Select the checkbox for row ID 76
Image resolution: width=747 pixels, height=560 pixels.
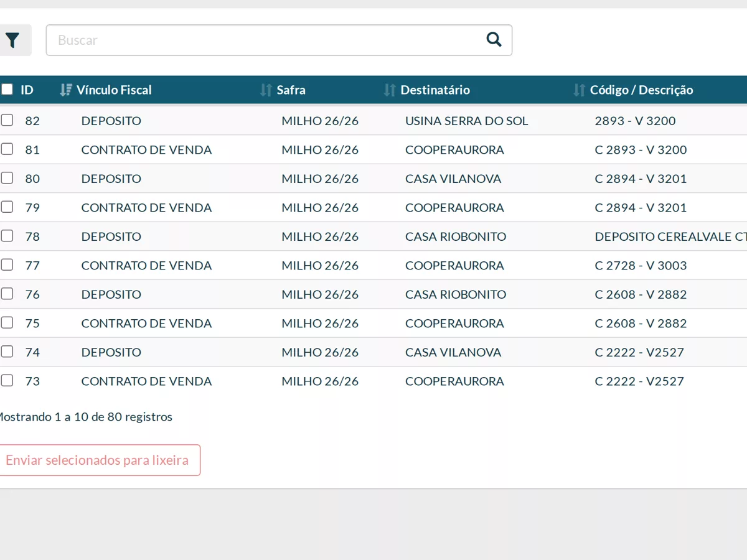point(7,294)
